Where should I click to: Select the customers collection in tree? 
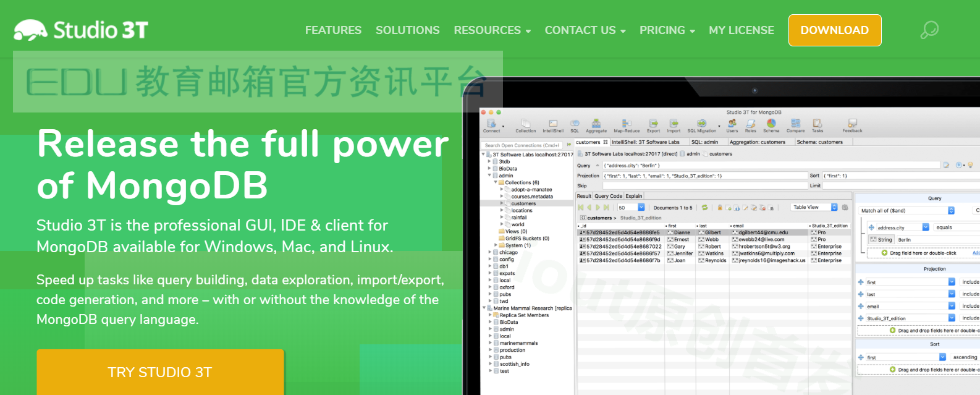click(x=523, y=203)
